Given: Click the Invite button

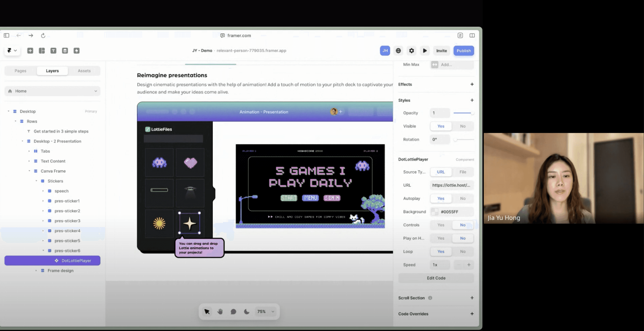Looking at the screenshot, I should click(441, 50).
